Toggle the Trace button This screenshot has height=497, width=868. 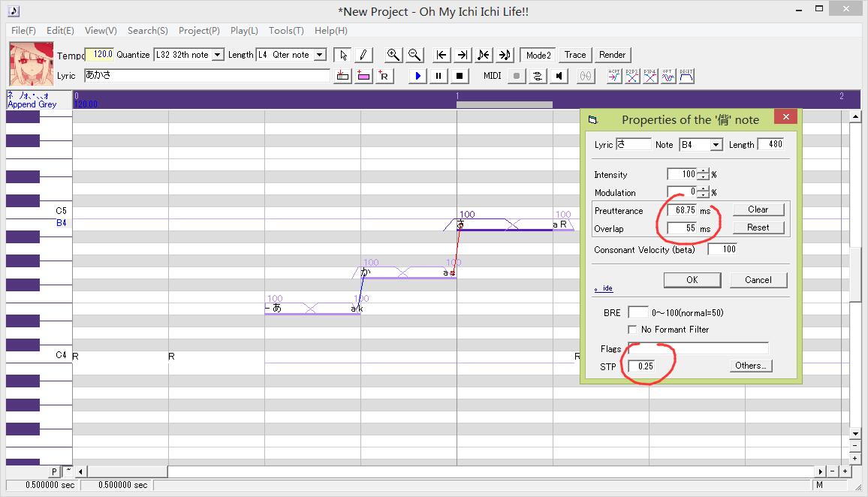(575, 55)
